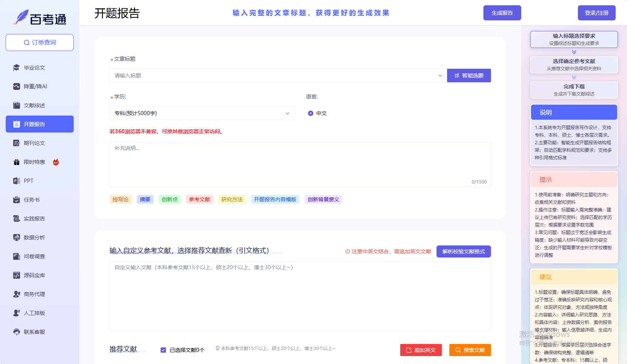Click the 智能选题 button

click(469, 76)
